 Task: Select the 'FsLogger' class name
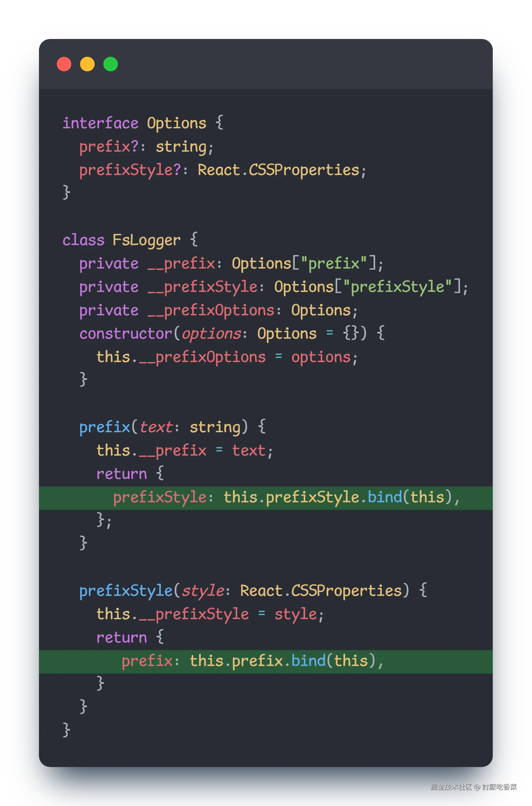pos(147,240)
